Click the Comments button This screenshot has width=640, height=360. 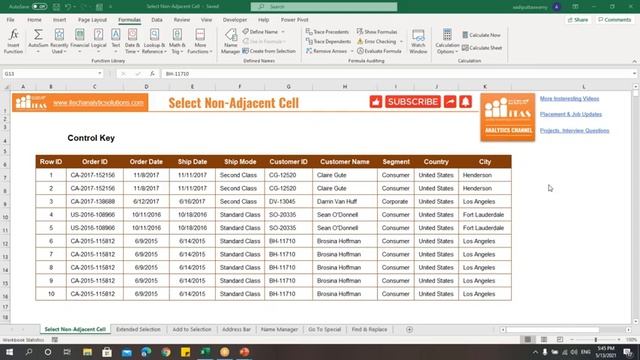tap(614, 20)
